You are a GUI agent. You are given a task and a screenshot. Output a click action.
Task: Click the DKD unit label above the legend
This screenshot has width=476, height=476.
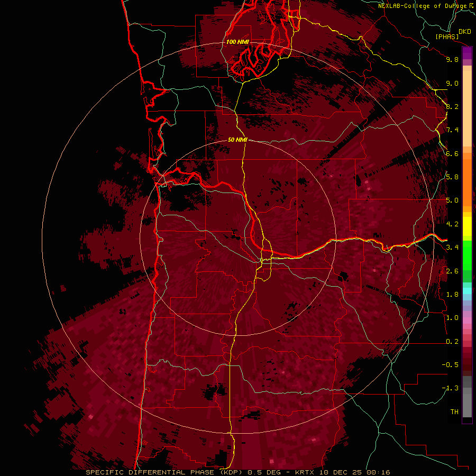click(x=465, y=32)
